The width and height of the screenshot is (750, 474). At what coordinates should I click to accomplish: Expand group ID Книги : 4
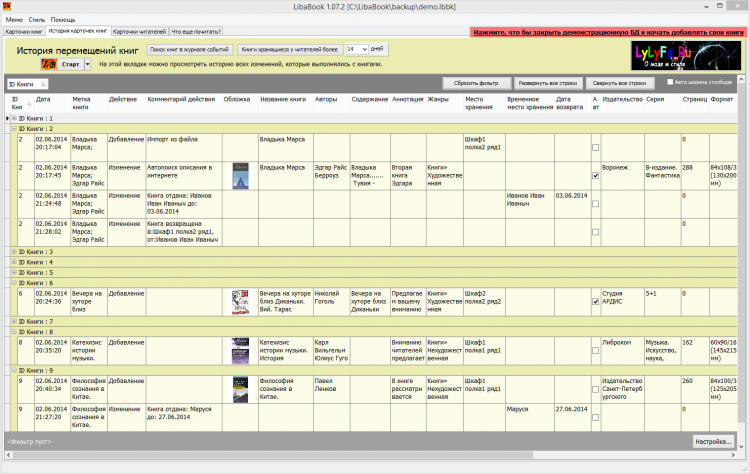14,262
